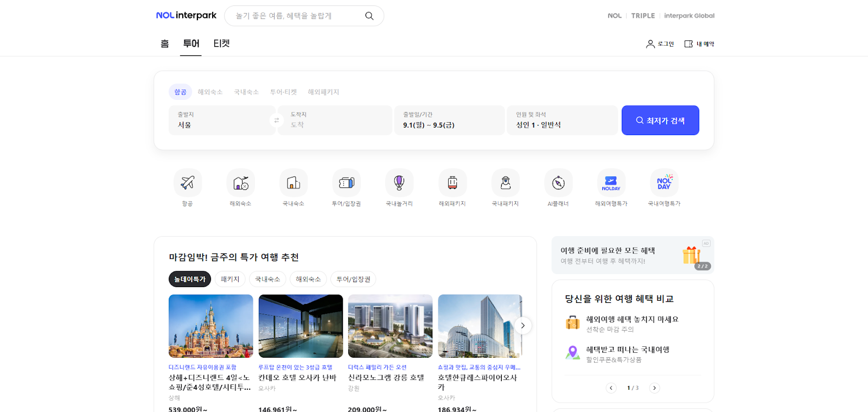Open the 국내여행특가 NOL DAY icon

tap(665, 183)
